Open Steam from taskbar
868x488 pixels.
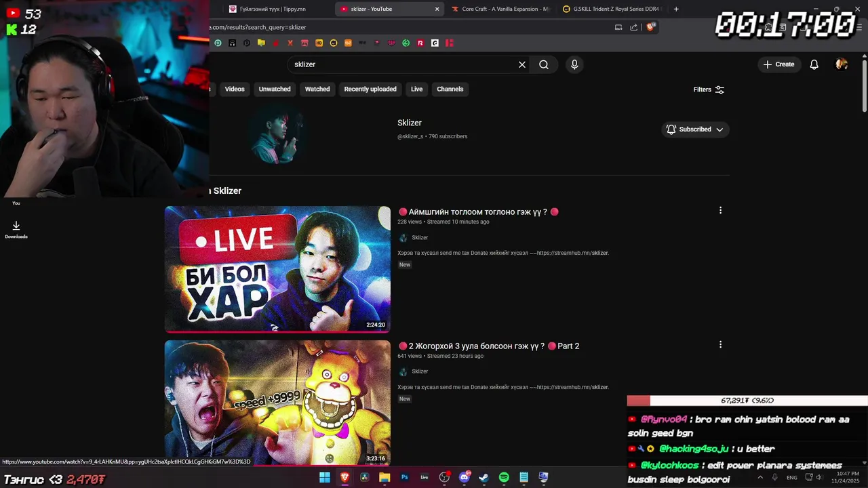click(484, 477)
